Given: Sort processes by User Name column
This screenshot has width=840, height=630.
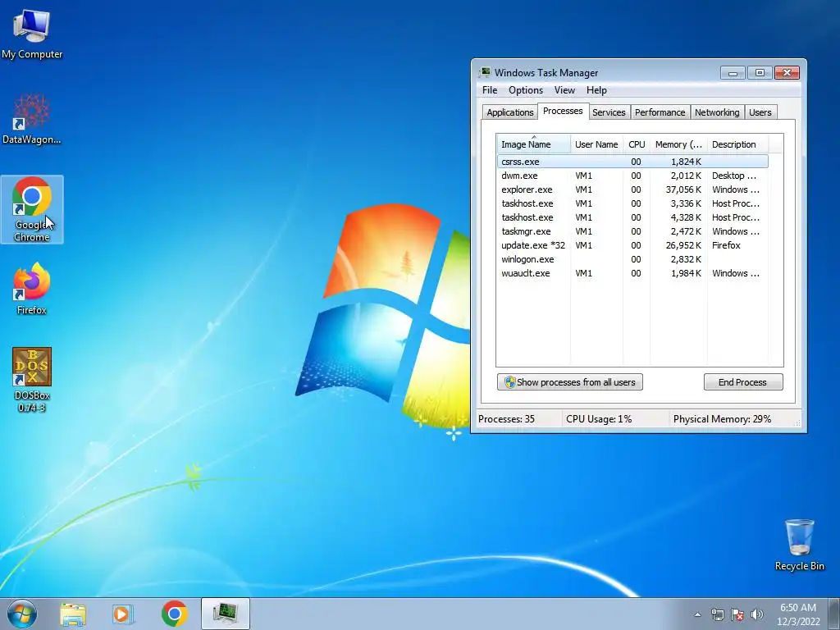Looking at the screenshot, I should [596, 144].
